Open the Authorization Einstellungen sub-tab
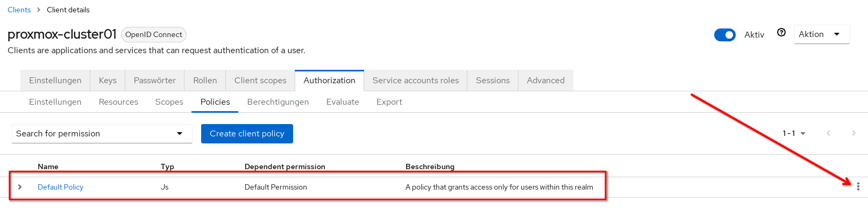 [55, 102]
